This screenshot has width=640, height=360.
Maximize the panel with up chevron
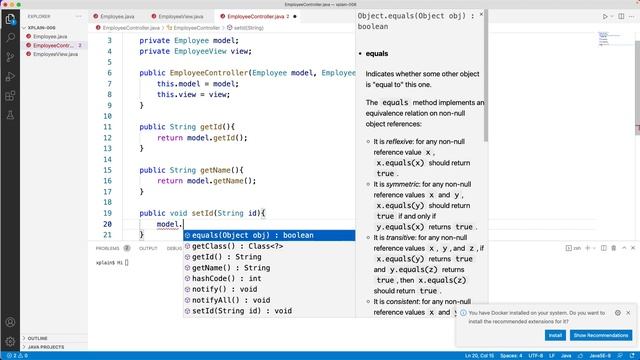624,248
